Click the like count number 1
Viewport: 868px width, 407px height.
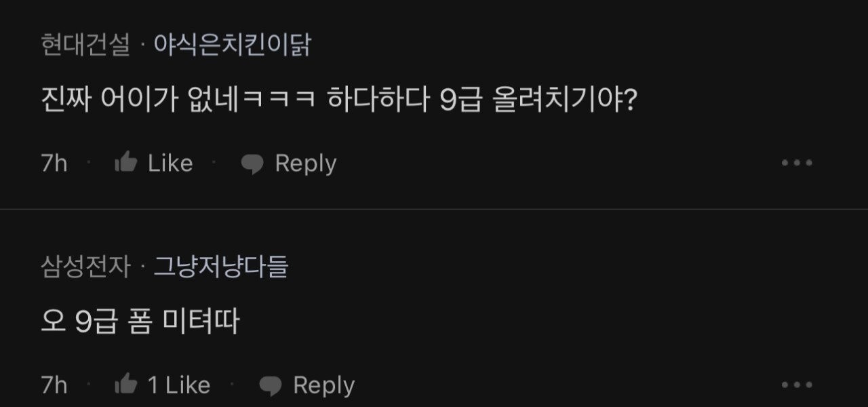[153, 385]
